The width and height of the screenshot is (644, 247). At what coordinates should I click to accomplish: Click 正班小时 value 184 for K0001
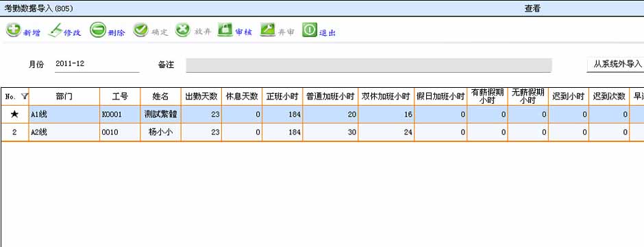tap(282, 115)
